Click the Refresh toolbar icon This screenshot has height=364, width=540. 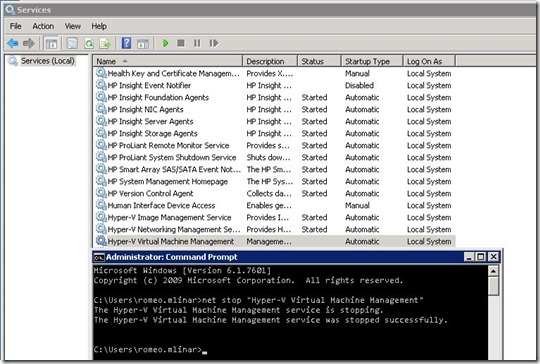click(89, 43)
